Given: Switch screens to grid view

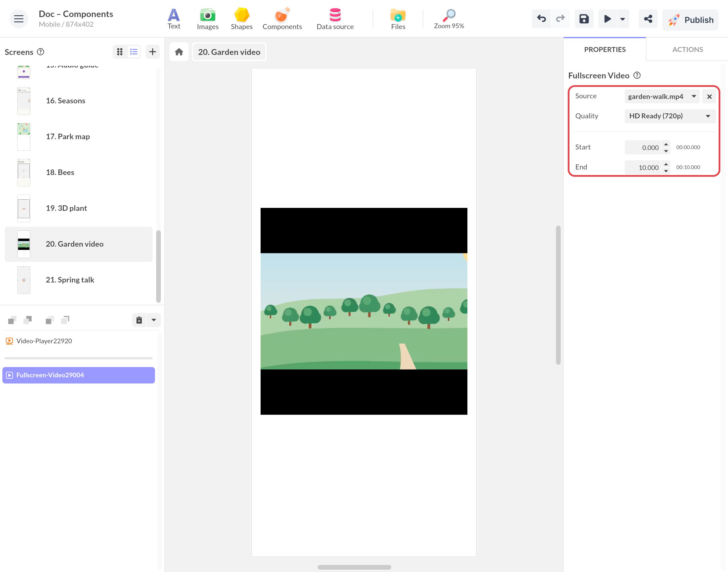Looking at the screenshot, I should (120, 52).
